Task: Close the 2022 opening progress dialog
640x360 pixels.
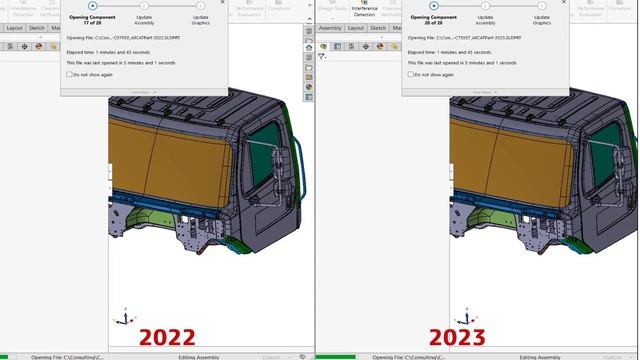Action: pos(222,2)
